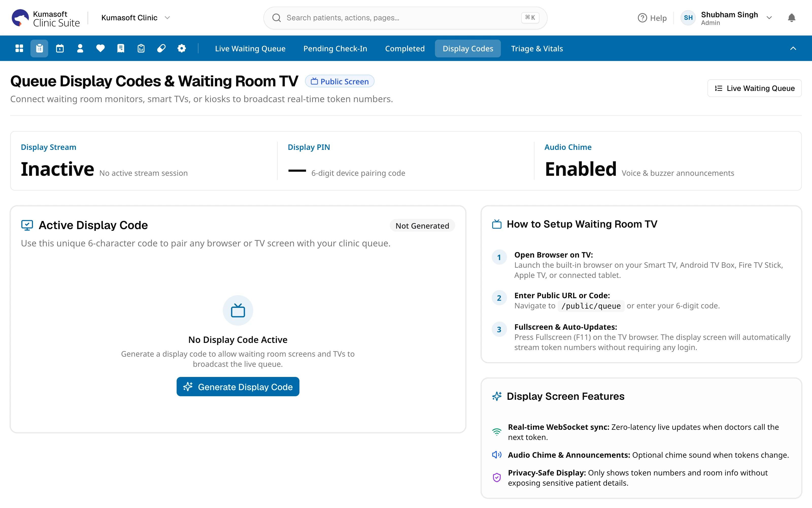Click the Enabled audio chime value
The image size is (812, 508).
point(581,169)
